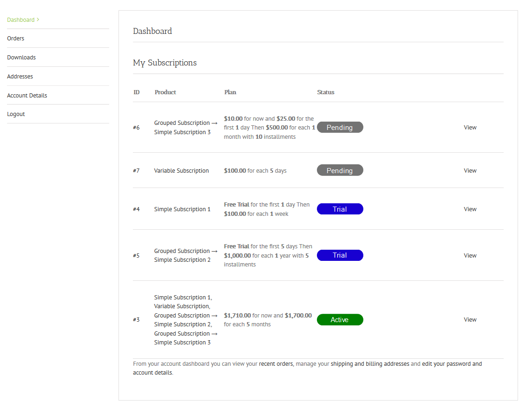Click the #6 subscription ID
532x408 pixels.
[136, 128]
